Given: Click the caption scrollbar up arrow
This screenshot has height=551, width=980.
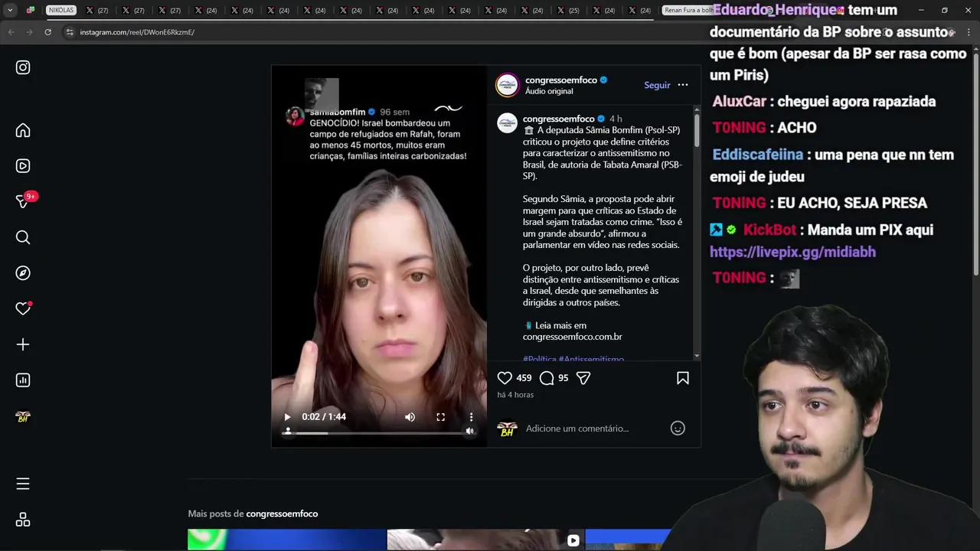Looking at the screenshot, I should pos(697,110).
